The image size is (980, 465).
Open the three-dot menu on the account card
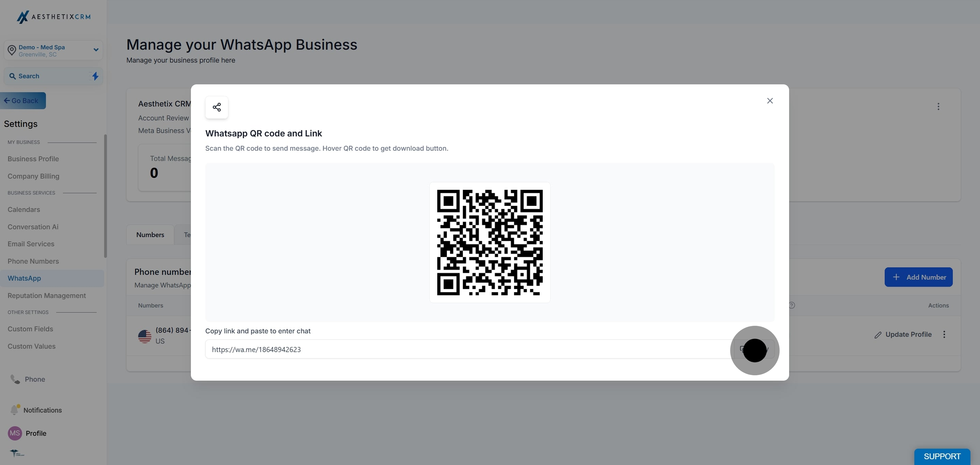[938, 106]
